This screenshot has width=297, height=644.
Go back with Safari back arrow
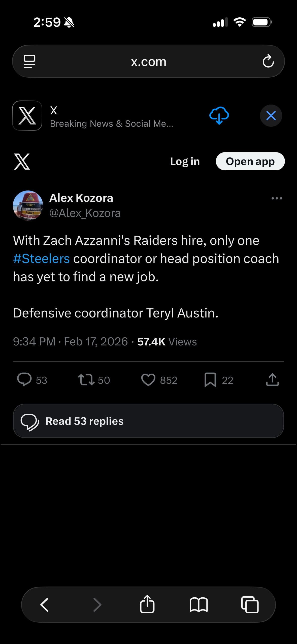45,604
